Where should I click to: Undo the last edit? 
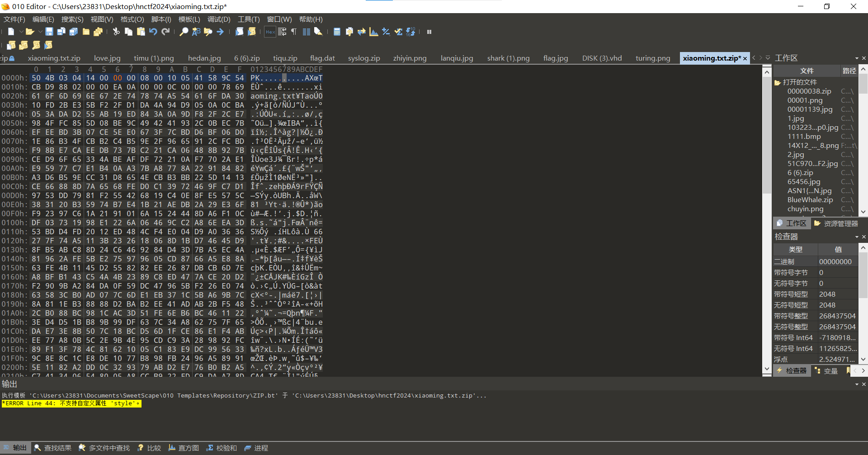[153, 32]
